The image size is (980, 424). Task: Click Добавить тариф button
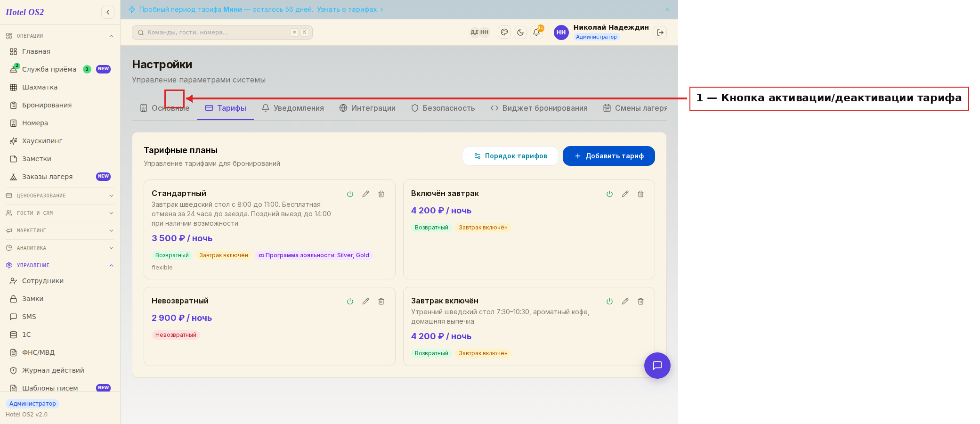pyautogui.click(x=609, y=156)
